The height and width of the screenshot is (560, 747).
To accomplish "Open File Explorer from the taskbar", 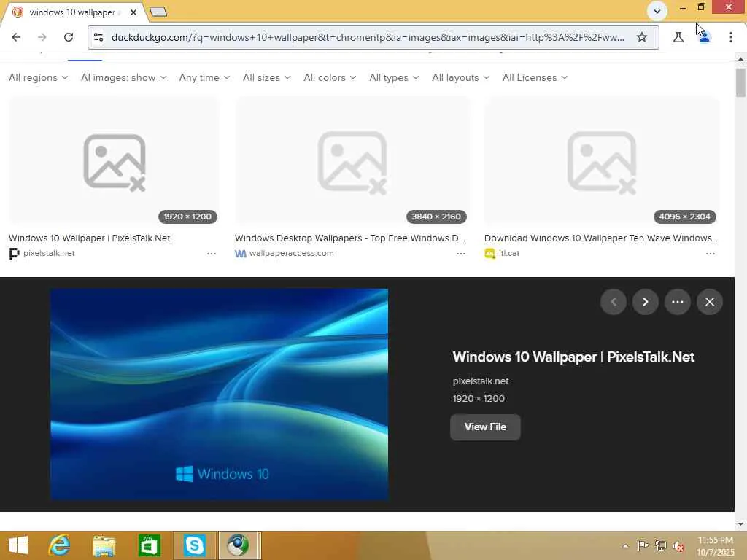I will tap(104, 545).
